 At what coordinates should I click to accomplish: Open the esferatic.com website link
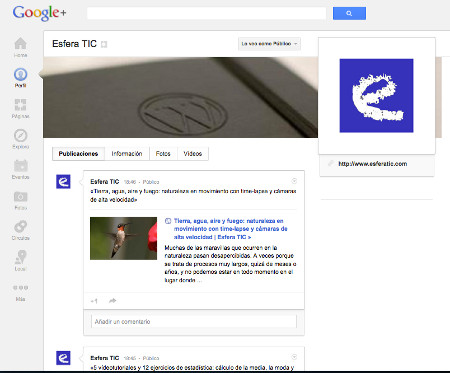372,164
